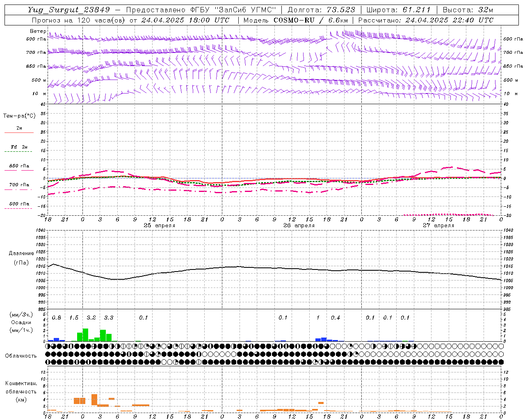Click the 0.8 three-hour precipitation value

point(56,318)
